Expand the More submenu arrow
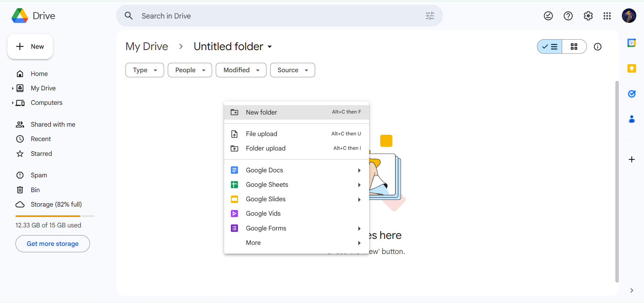Viewport: 644px width, 303px height. tap(359, 243)
